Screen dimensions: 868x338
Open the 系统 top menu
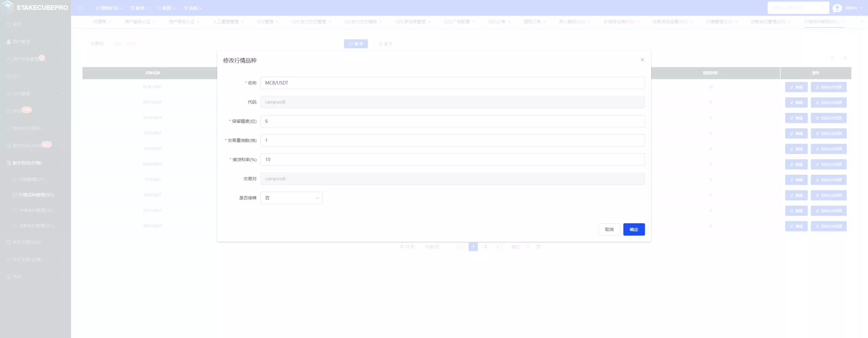[193, 8]
